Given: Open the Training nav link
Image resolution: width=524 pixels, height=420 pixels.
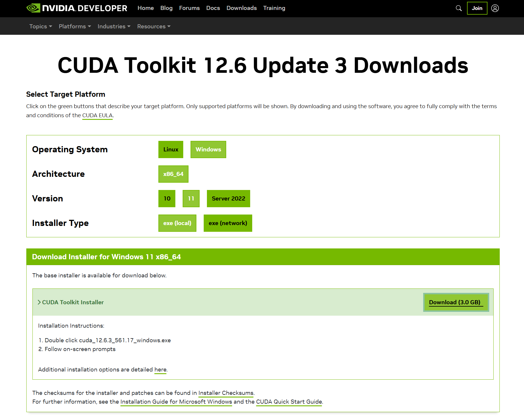Looking at the screenshot, I should click(274, 8).
